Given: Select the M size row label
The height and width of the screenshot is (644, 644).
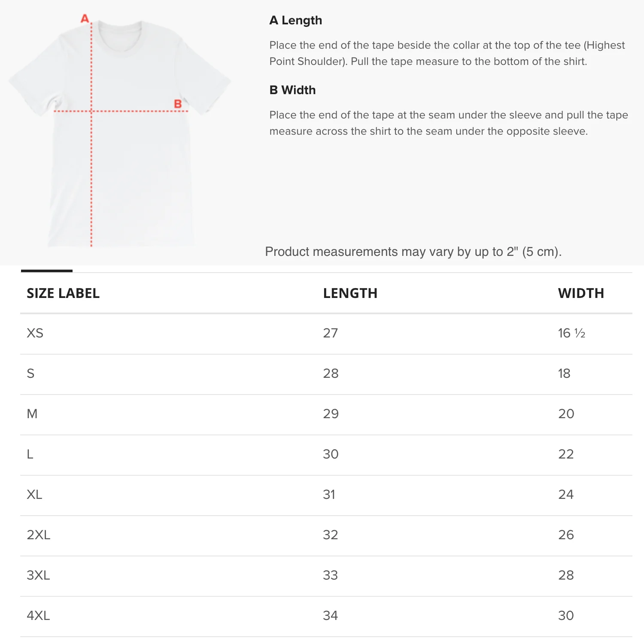Looking at the screenshot, I should click(32, 414).
